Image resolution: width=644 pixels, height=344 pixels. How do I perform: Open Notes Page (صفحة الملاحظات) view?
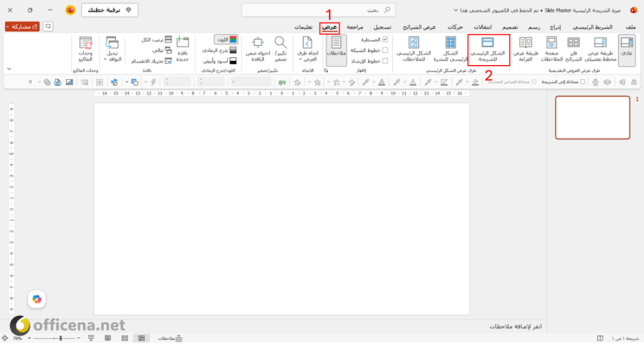552,50
